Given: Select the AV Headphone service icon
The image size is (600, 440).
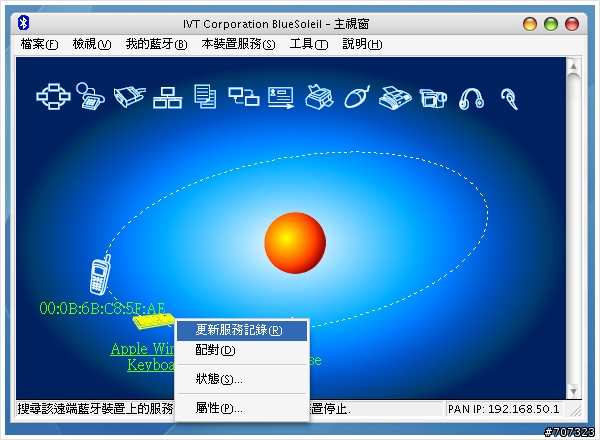Looking at the screenshot, I should pos(471,98).
